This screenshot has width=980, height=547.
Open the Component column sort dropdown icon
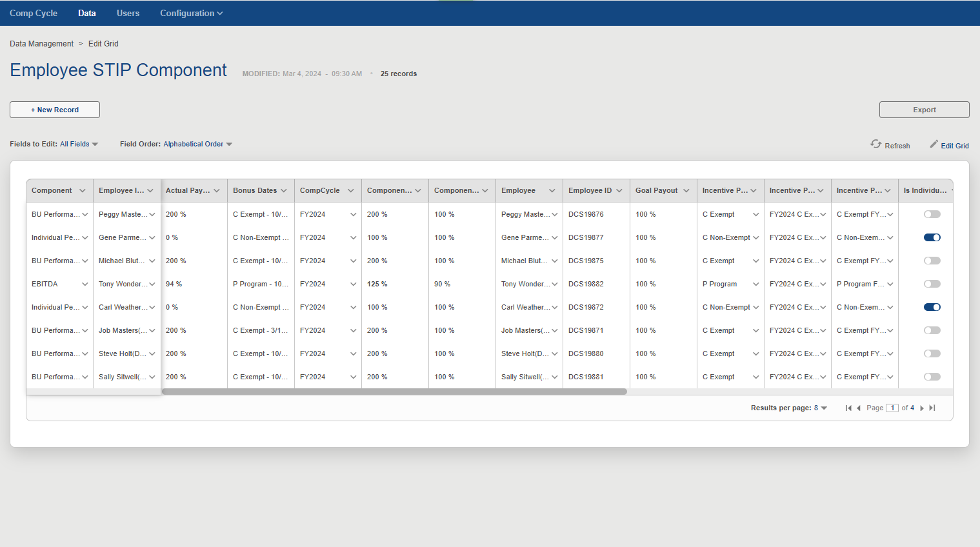[84, 190]
